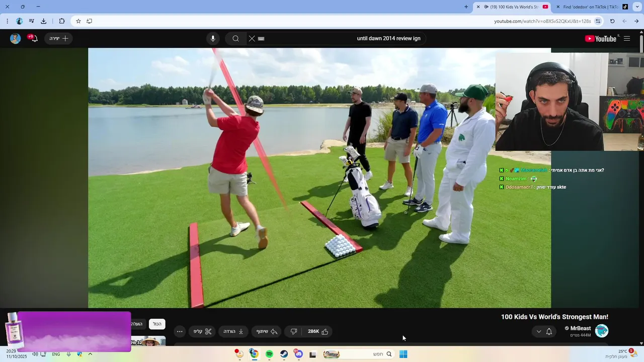Like the video (286K)
644x362 pixels.
coord(318,331)
